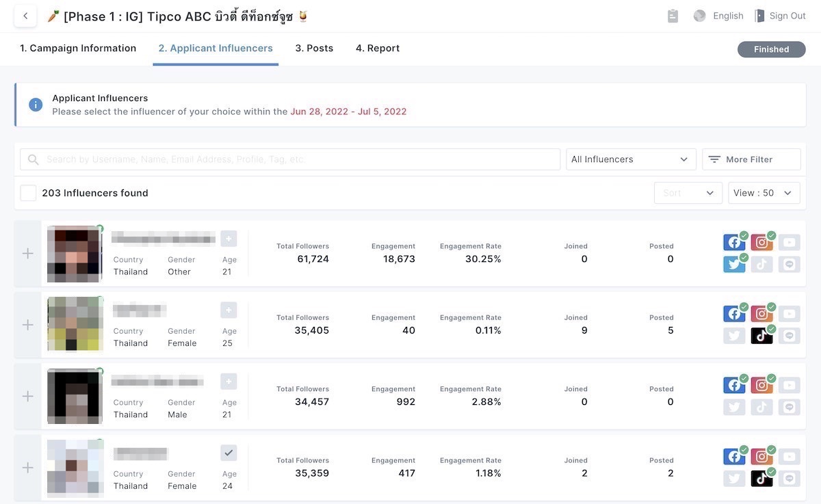The height and width of the screenshot is (504, 821).
Task: Uncheck the fourth influencer's checkmark box
Action: [x=229, y=453]
